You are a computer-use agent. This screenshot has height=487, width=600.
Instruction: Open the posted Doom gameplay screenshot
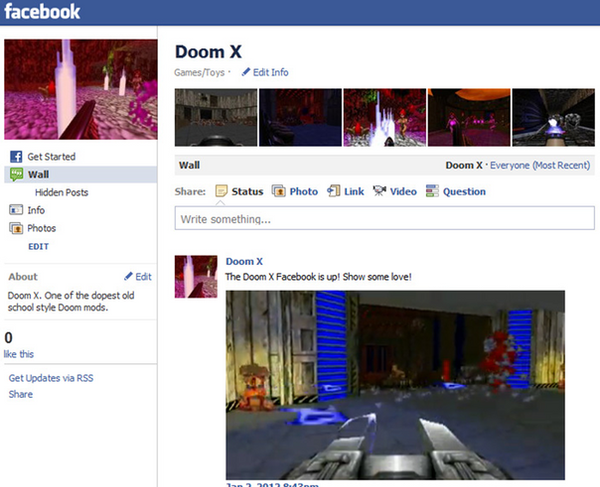(x=395, y=385)
